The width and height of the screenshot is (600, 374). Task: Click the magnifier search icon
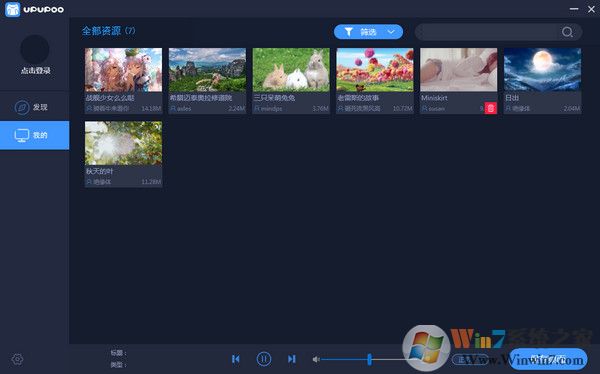coord(567,32)
